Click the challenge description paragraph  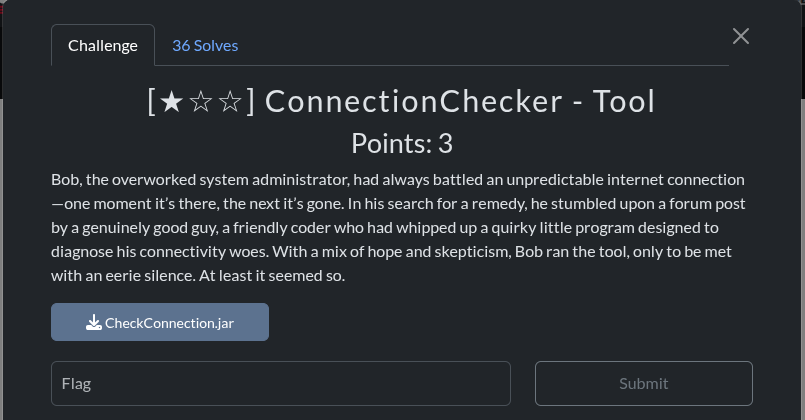click(x=400, y=228)
